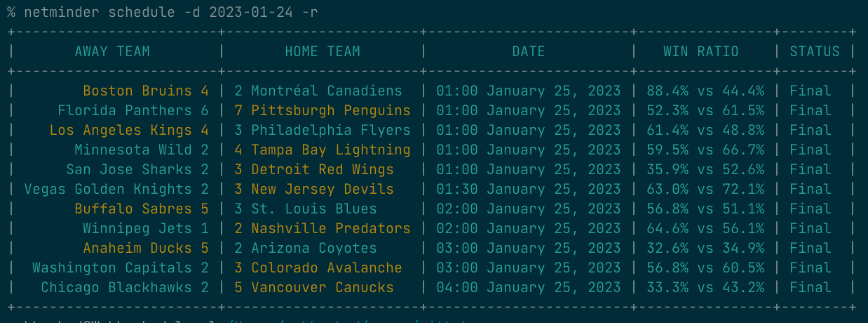Click on Vegas Golden Knights
This screenshot has width=868, height=323.
click(108, 189)
